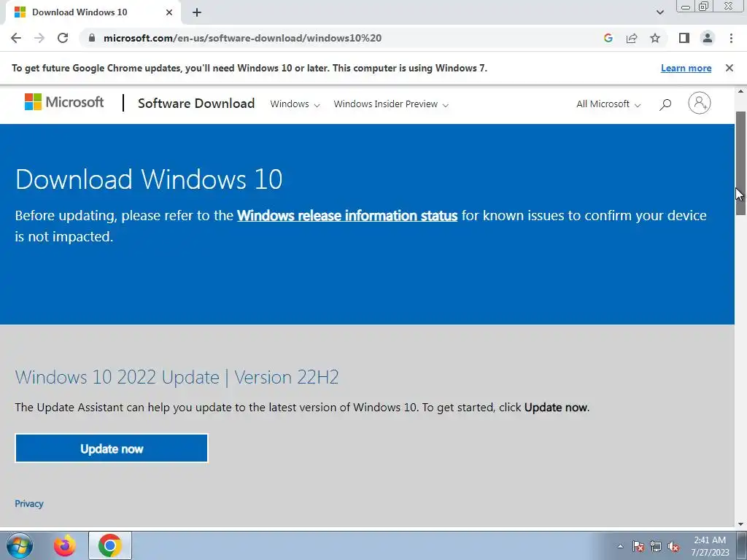Dismiss the Chrome update notification bar

pyautogui.click(x=729, y=68)
